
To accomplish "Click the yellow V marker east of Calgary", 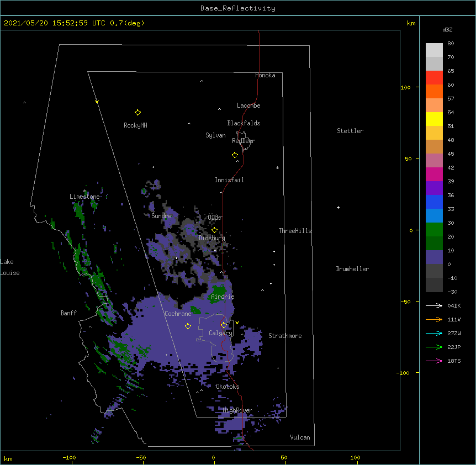I will (237, 323).
